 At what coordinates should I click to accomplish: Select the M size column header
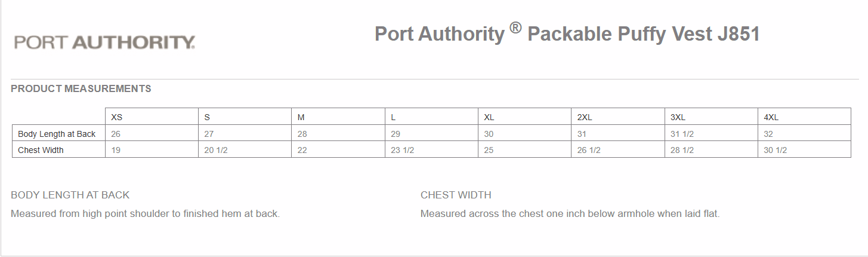(x=301, y=117)
